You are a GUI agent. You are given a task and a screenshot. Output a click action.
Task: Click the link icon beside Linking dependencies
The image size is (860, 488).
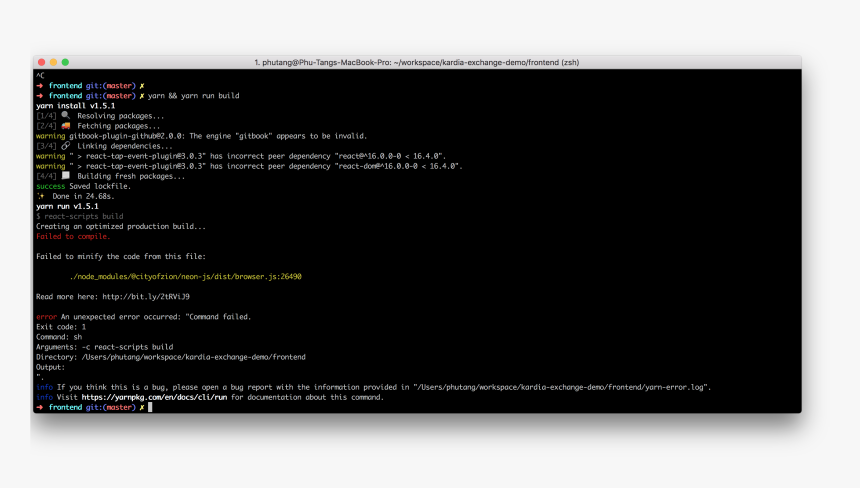pos(66,146)
